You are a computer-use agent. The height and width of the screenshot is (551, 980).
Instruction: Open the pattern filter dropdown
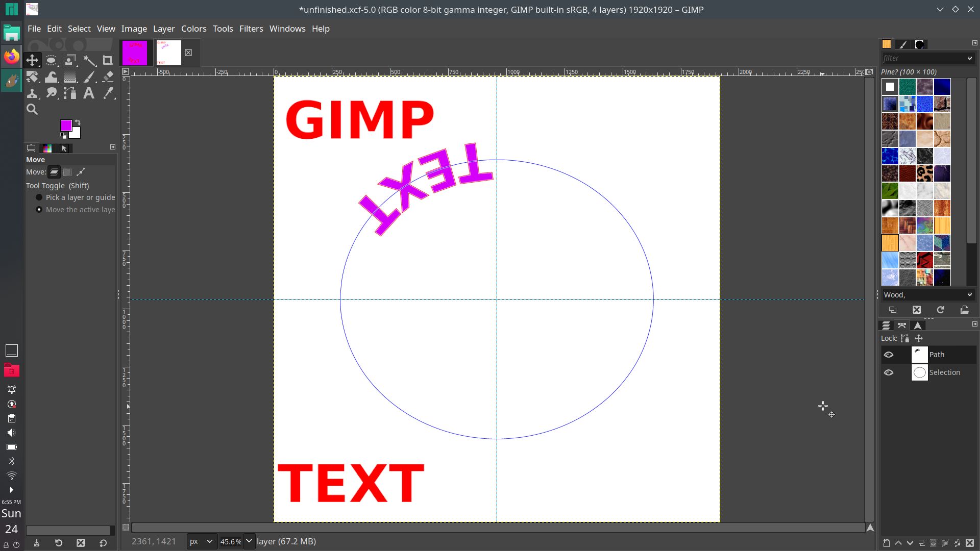click(x=970, y=58)
